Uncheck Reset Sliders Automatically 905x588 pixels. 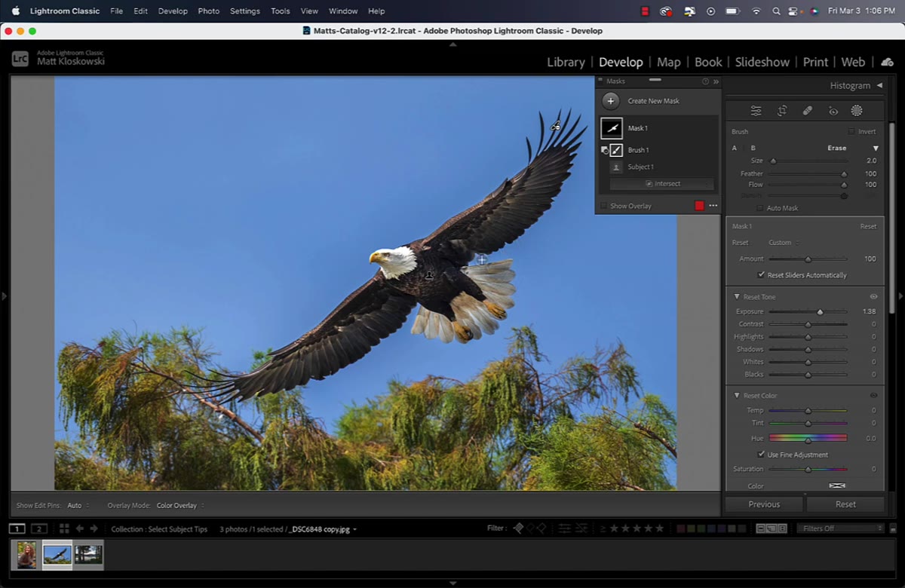(761, 275)
